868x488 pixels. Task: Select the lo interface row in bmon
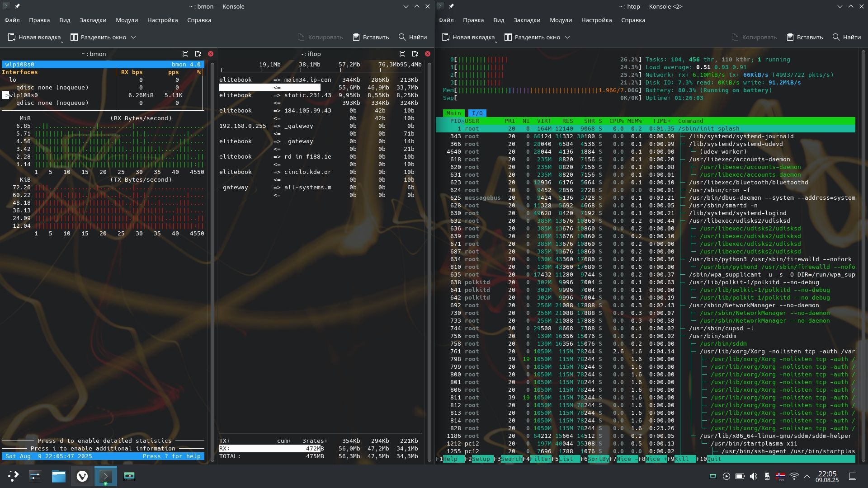click(103, 80)
